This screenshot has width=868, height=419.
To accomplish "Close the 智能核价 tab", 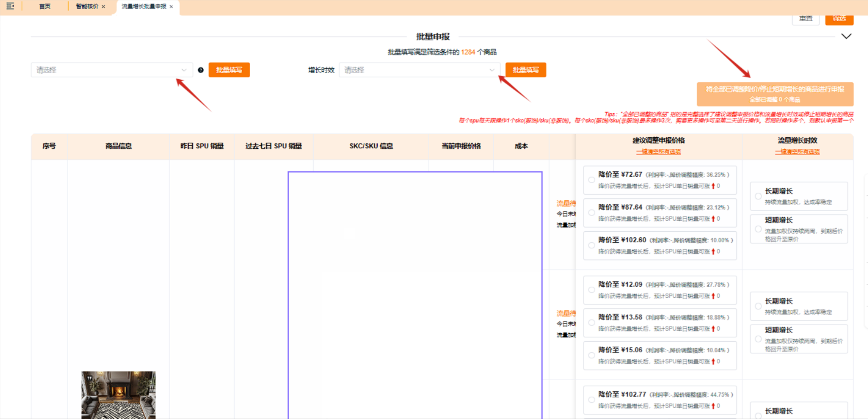I will pos(103,7).
